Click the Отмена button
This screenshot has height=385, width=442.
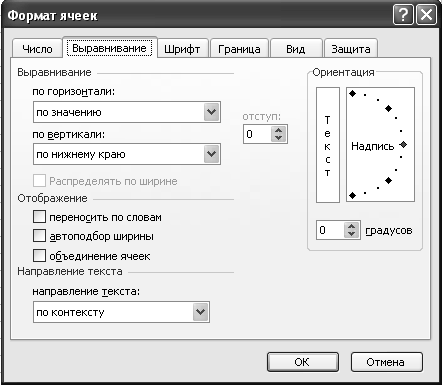click(x=386, y=362)
